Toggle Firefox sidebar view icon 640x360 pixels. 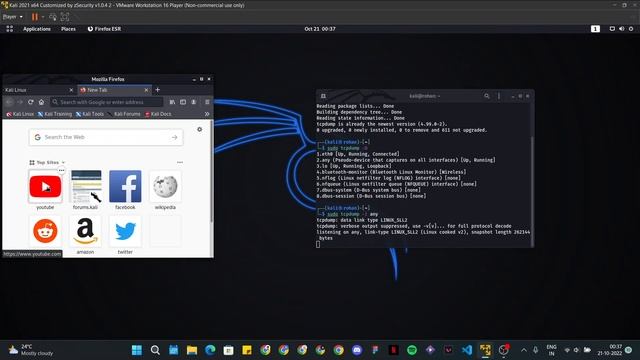click(x=183, y=102)
